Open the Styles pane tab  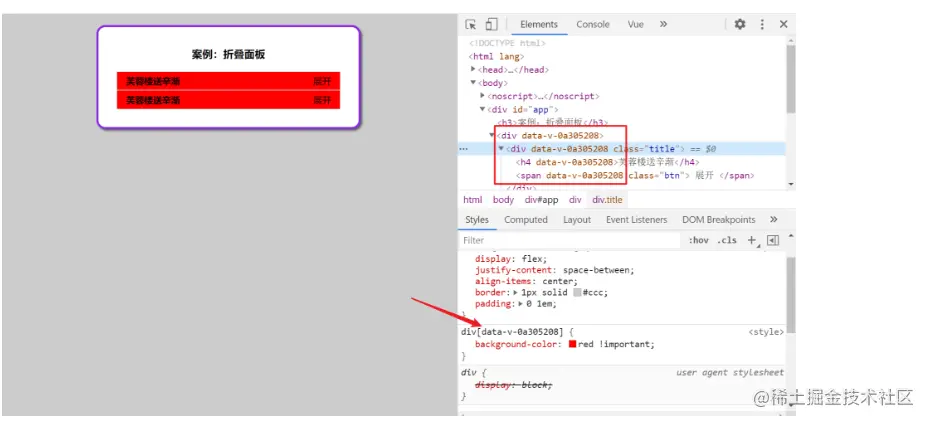click(477, 220)
